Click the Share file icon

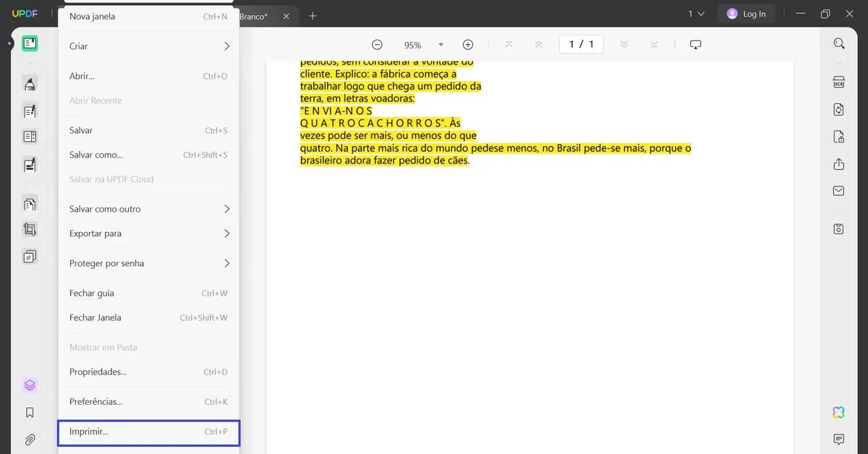pyautogui.click(x=839, y=164)
